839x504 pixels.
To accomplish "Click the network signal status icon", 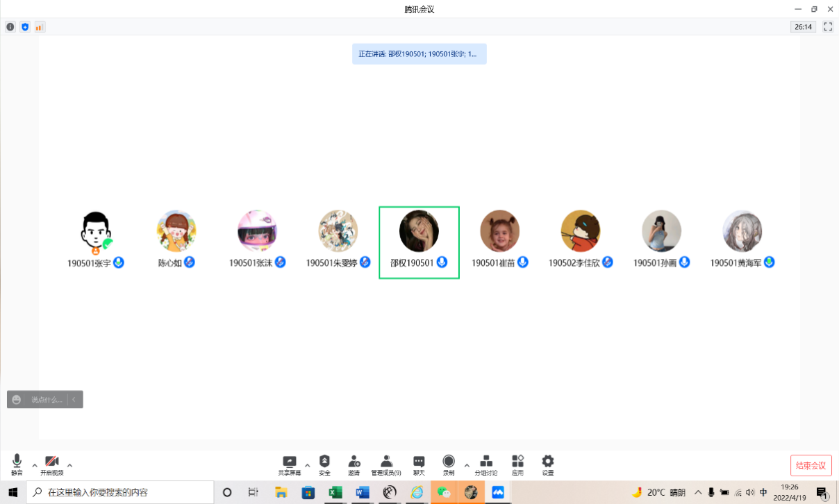I will (x=40, y=27).
